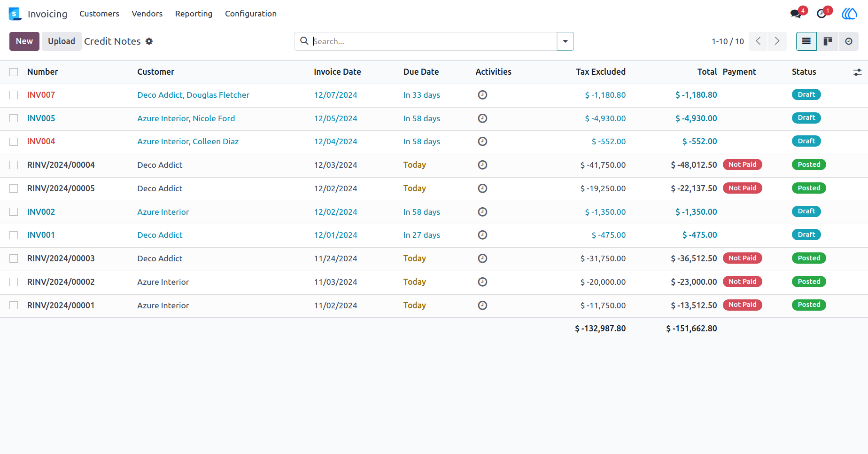
Task: Select the RINV/2024/00005 row checkbox
Action: tap(14, 188)
